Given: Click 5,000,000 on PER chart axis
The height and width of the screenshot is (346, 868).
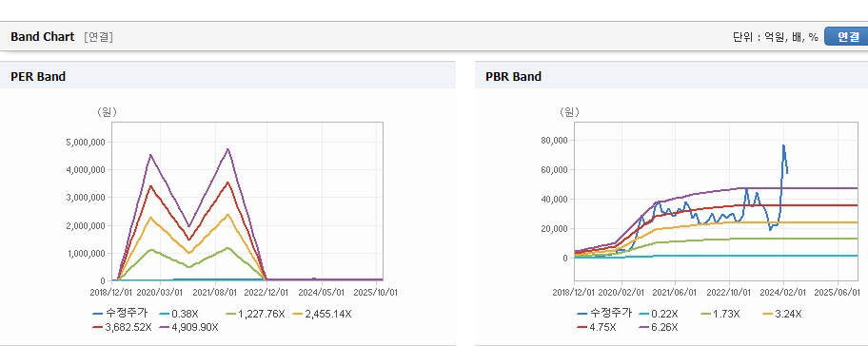Looking at the screenshot, I should [86, 142].
